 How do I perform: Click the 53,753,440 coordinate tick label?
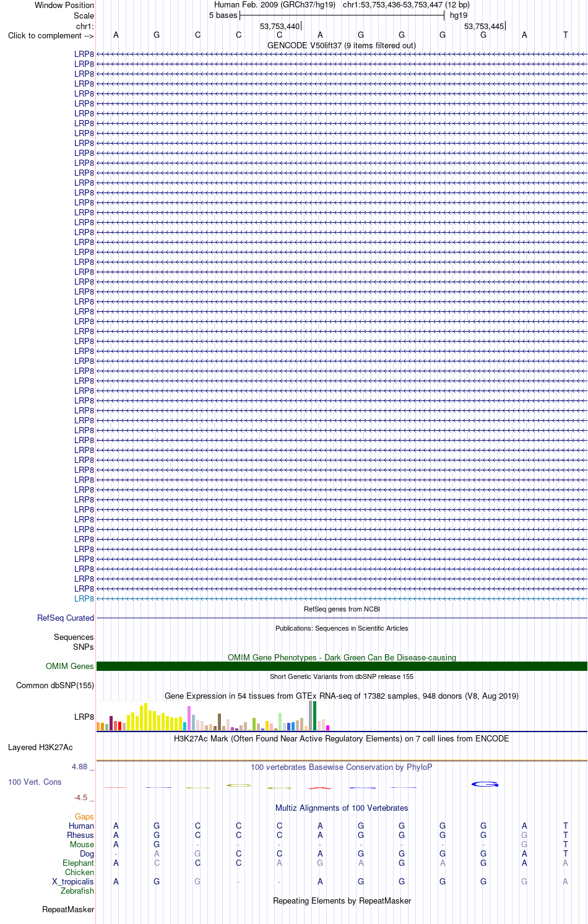(x=280, y=26)
